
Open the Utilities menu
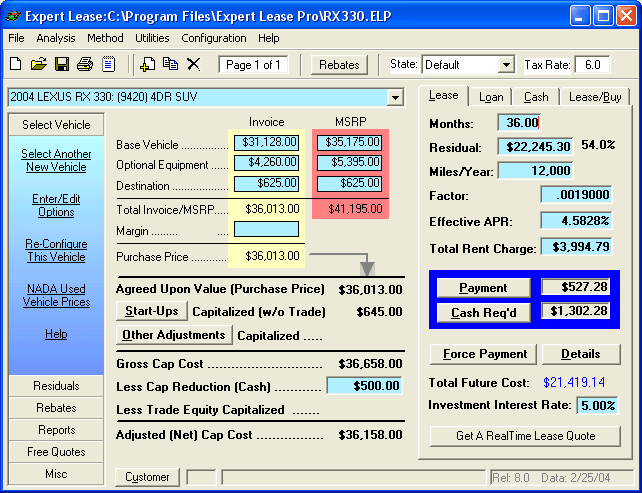pos(152,38)
